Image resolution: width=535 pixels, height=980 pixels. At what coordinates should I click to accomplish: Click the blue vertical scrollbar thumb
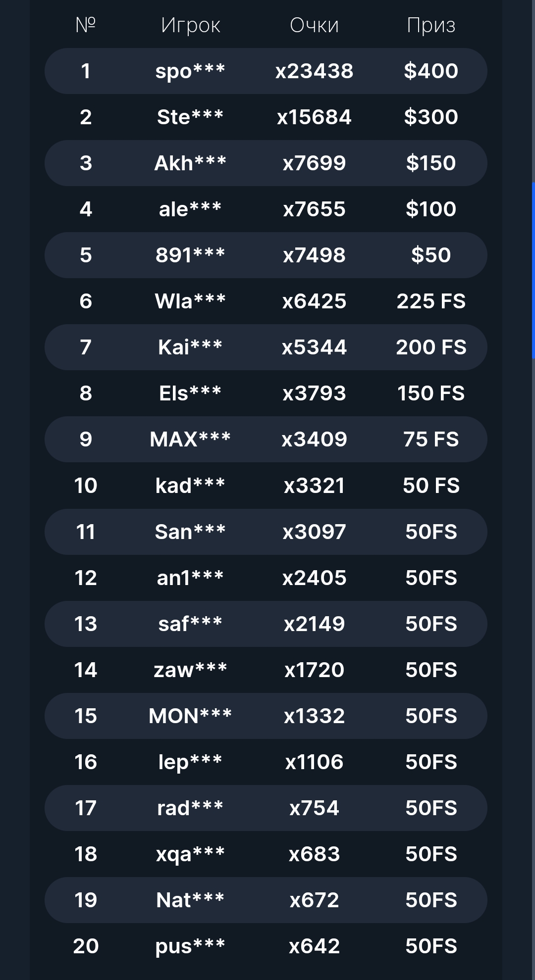[x=533, y=270]
